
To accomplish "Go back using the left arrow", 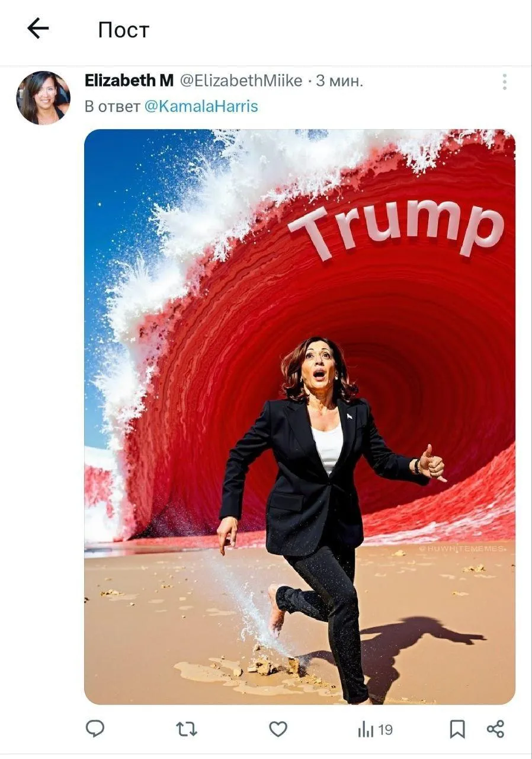I will 38,28.
